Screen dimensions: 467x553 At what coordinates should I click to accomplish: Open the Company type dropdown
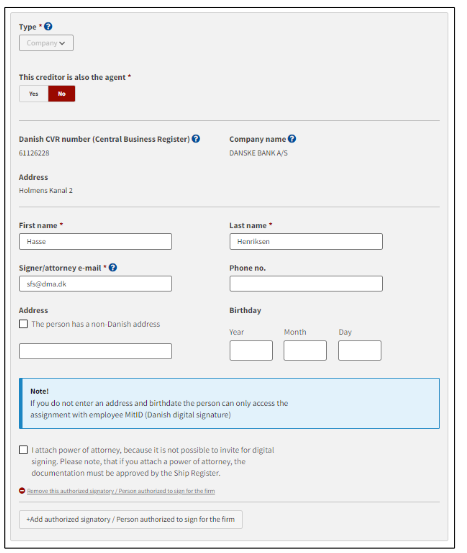(46, 43)
